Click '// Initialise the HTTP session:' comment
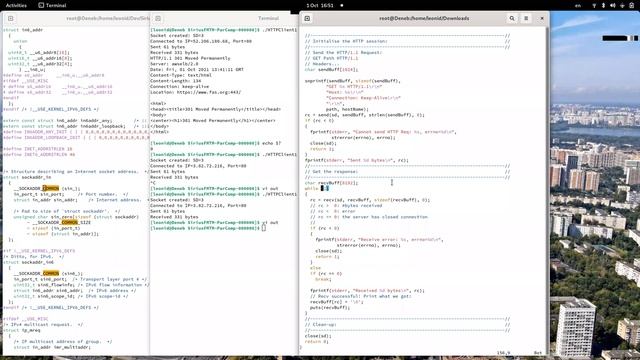 pos(346,41)
